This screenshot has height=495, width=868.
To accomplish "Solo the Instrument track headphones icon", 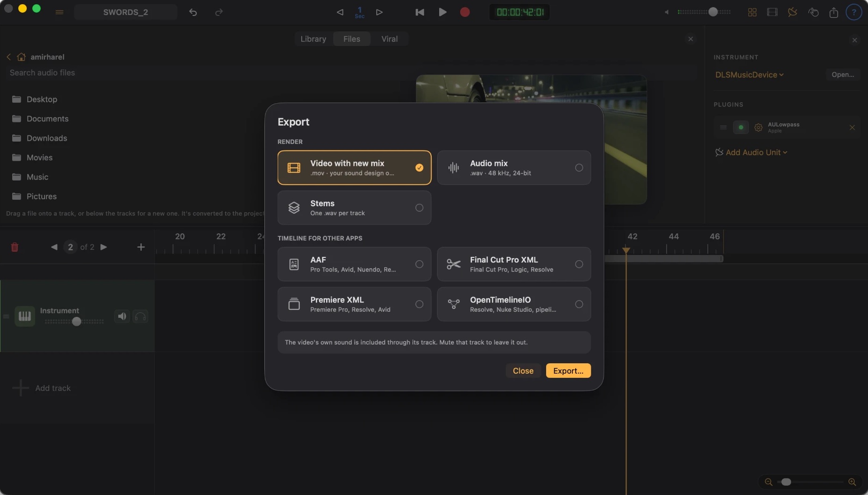I will pyautogui.click(x=140, y=316).
